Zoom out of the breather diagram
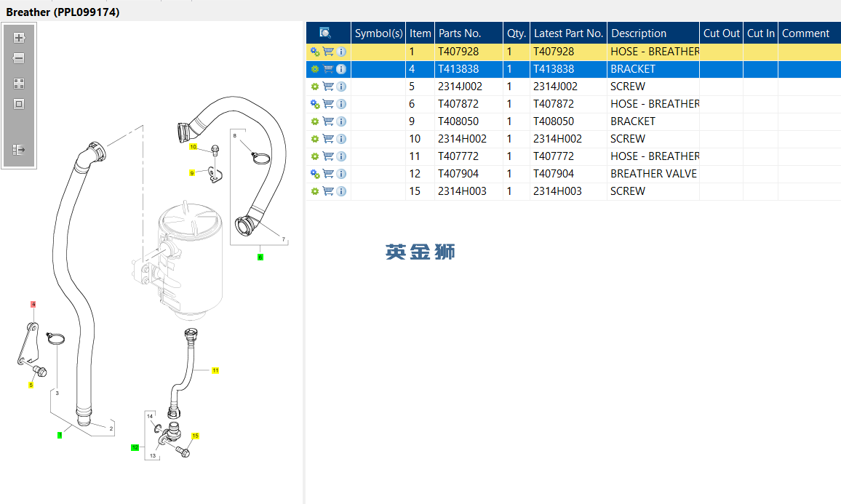841x504 pixels. click(19, 58)
